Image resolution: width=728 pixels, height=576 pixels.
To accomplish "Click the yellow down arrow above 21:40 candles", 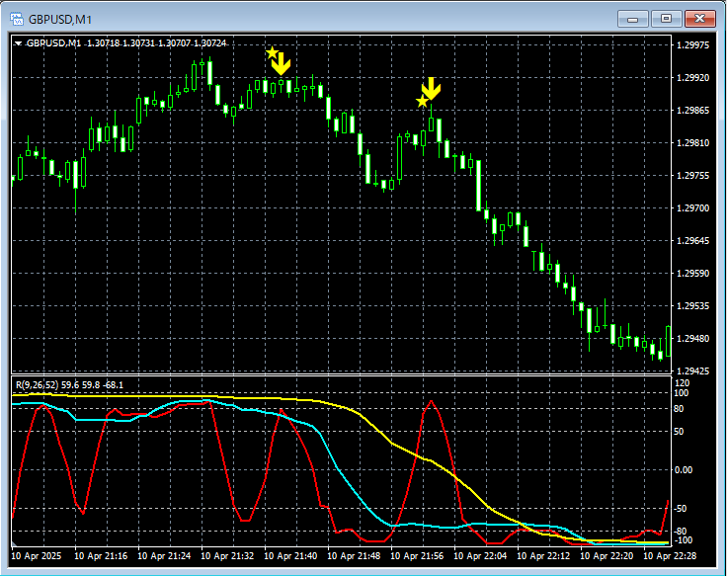I will pos(281,63).
